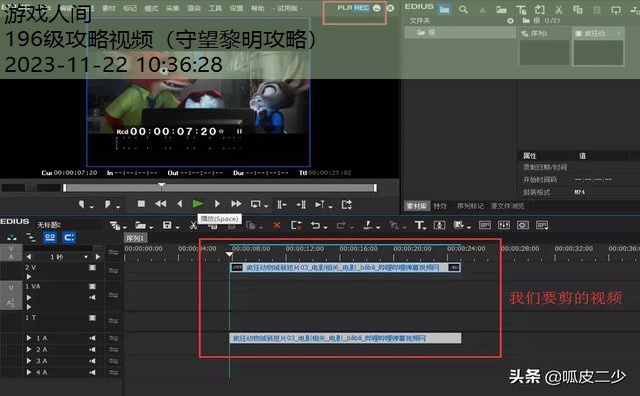
Task: Set the In point marker icon
Action: (82, 204)
